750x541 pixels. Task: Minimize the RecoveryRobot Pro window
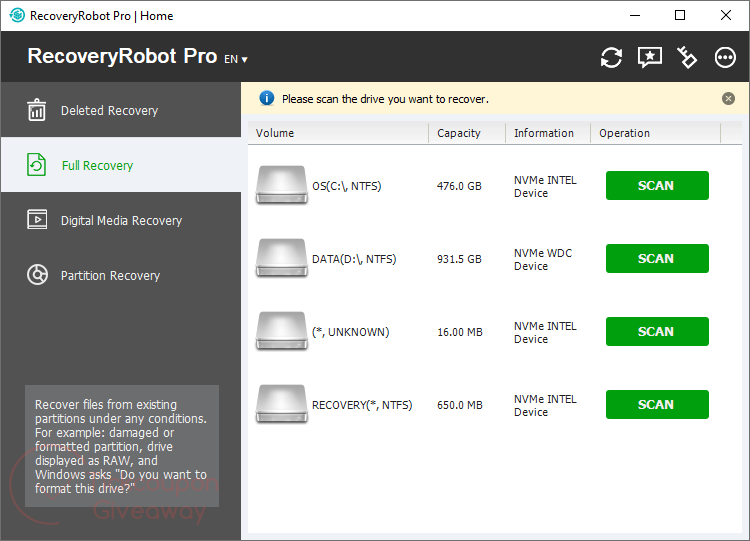pos(635,15)
